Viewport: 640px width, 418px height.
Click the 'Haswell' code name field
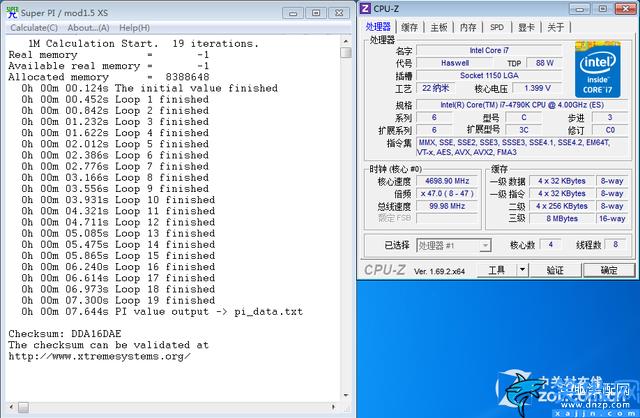[x=455, y=63]
